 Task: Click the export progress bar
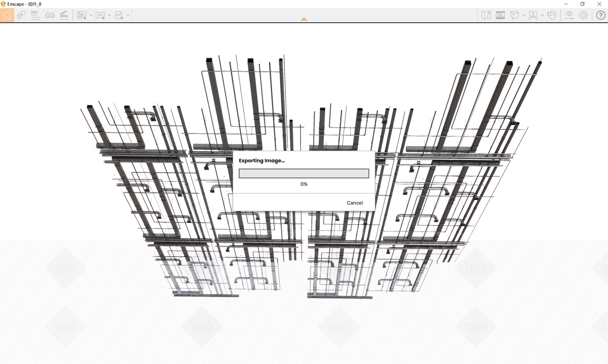(x=304, y=173)
